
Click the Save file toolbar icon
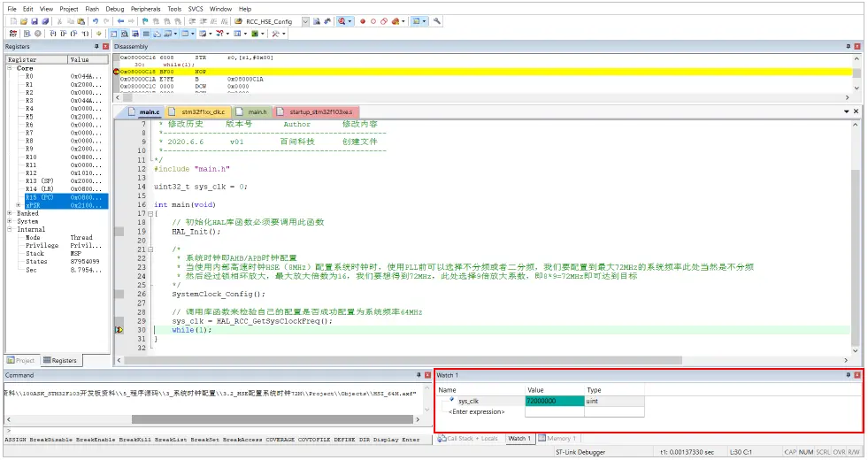pos(34,21)
